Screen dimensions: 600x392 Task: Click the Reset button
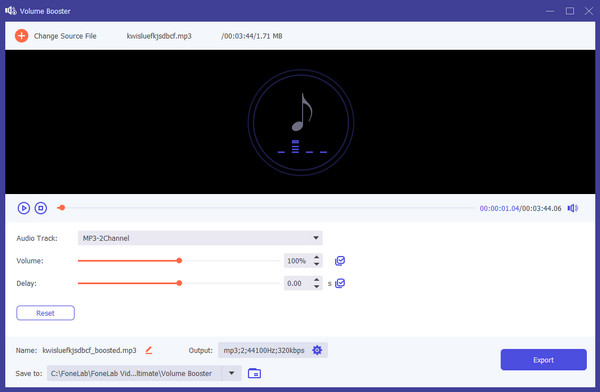(46, 313)
